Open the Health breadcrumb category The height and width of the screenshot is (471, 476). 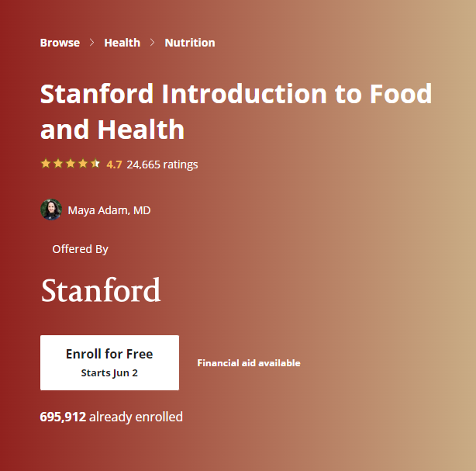click(122, 43)
